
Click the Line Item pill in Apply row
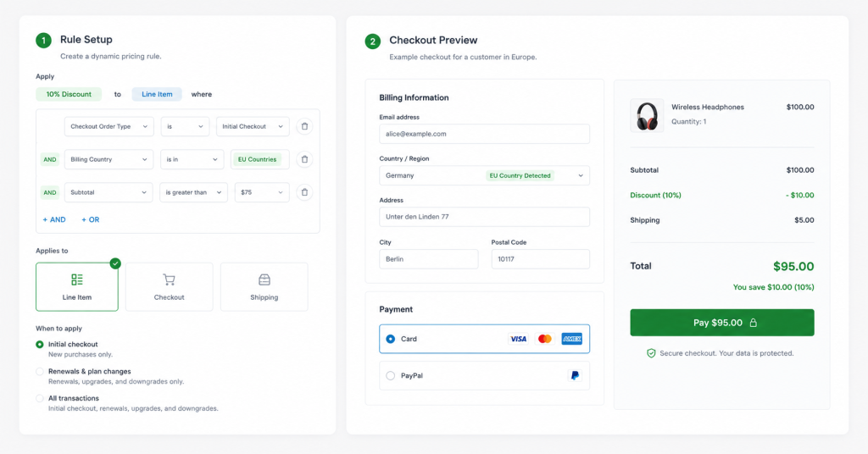pyautogui.click(x=157, y=94)
